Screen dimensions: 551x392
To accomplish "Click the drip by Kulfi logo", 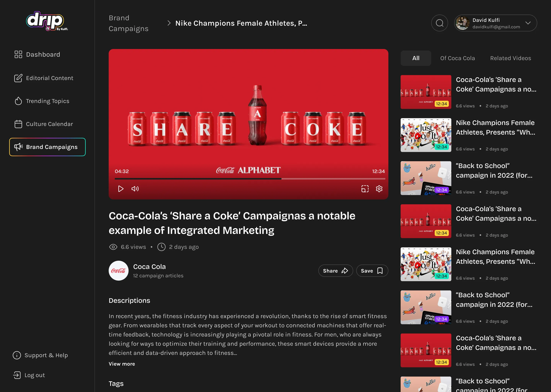I will (x=47, y=21).
